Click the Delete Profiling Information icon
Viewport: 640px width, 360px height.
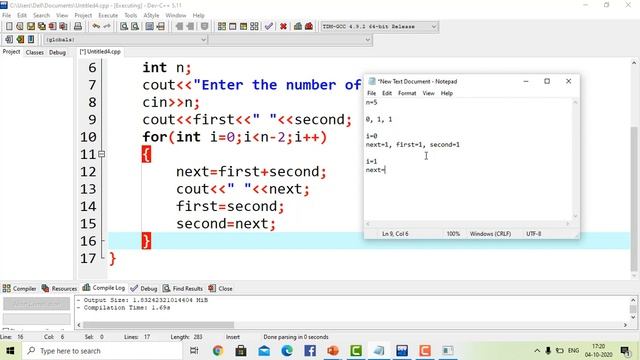click(x=309, y=27)
